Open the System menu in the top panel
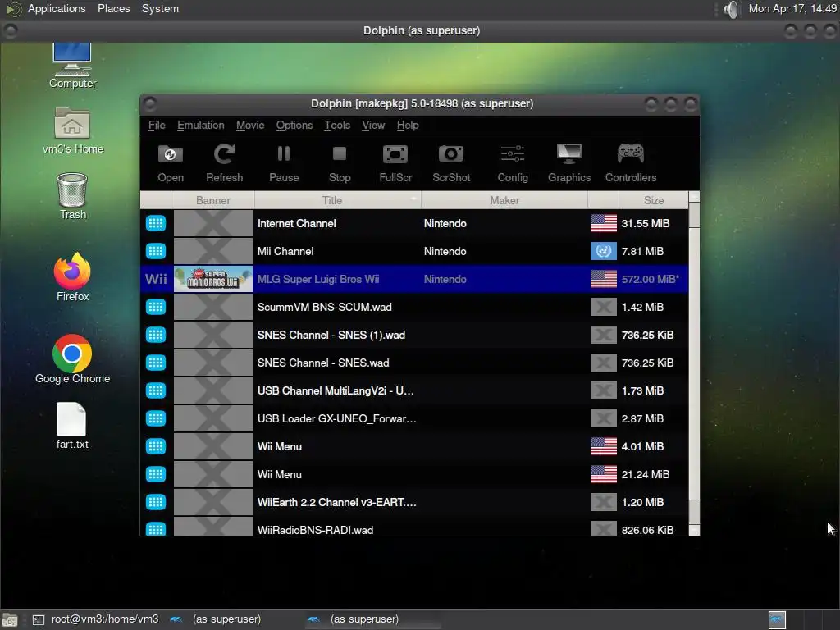Image resolution: width=840 pixels, height=630 pixels. coord(160,8)
